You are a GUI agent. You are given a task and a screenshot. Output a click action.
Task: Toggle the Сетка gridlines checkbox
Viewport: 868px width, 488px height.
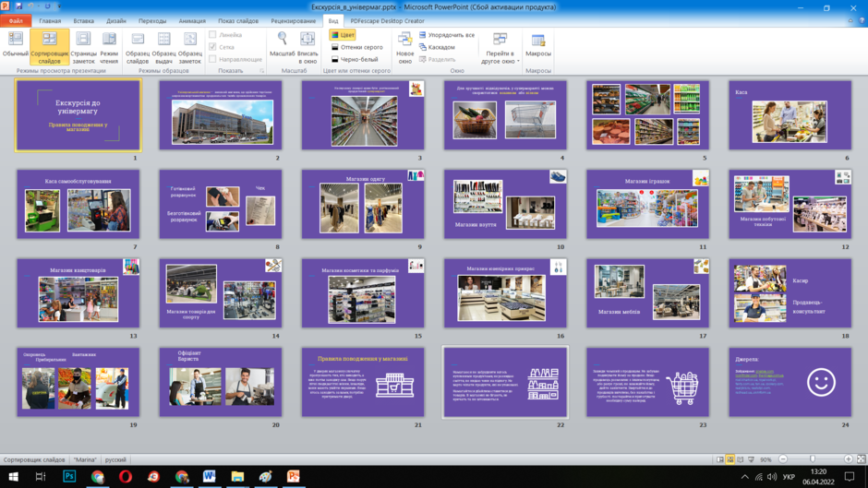[x=212, y=46]
